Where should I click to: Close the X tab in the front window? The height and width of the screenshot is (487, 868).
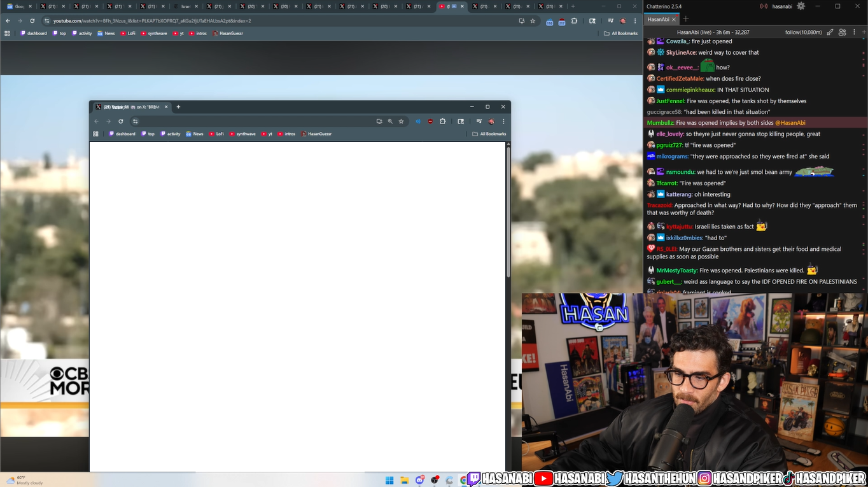coord(166,107)
